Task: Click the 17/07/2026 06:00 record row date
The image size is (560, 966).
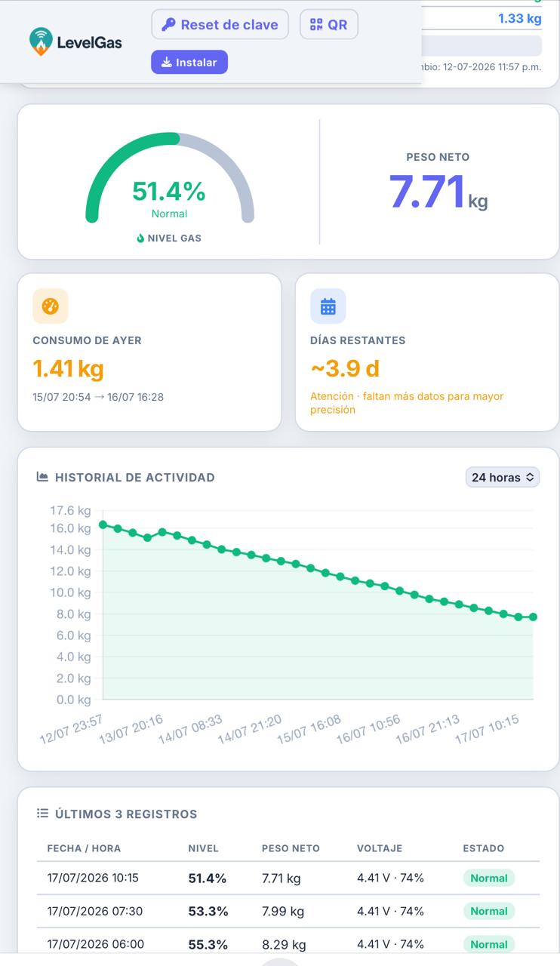Action: (95, 944)
